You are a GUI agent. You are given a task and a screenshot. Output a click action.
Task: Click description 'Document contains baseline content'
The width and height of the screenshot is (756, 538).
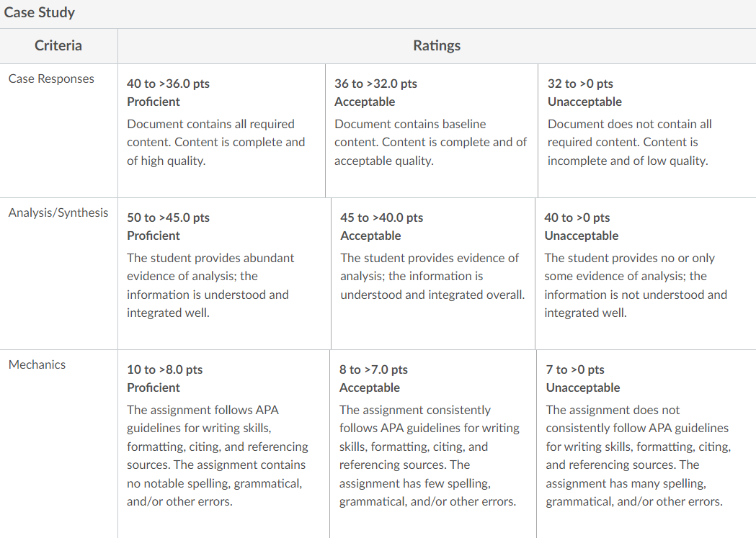430,142
